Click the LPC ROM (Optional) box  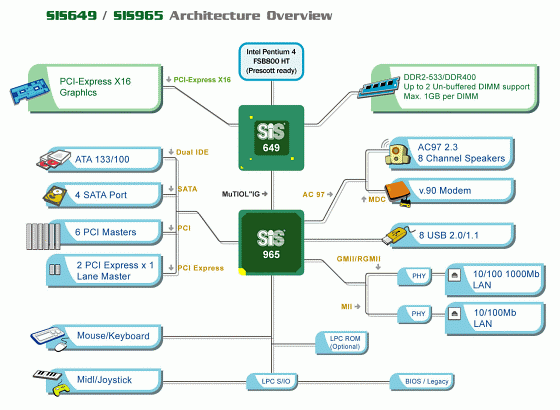click(x=342, y=343)
